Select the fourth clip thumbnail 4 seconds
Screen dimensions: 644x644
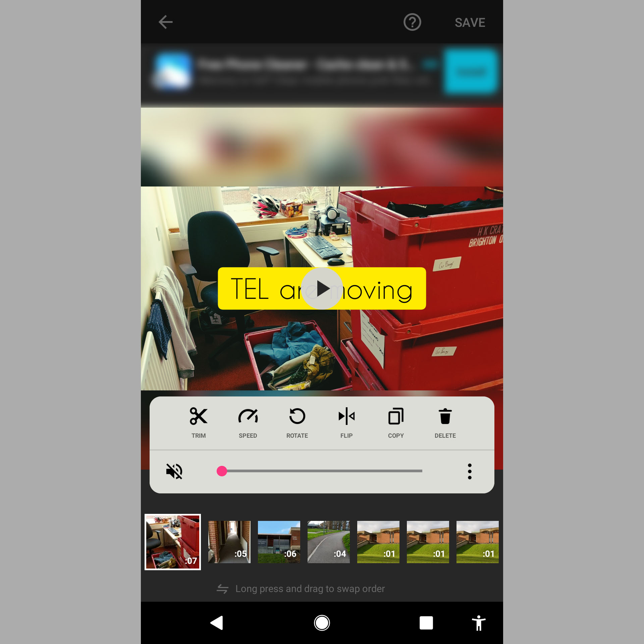tap(324, 540)
